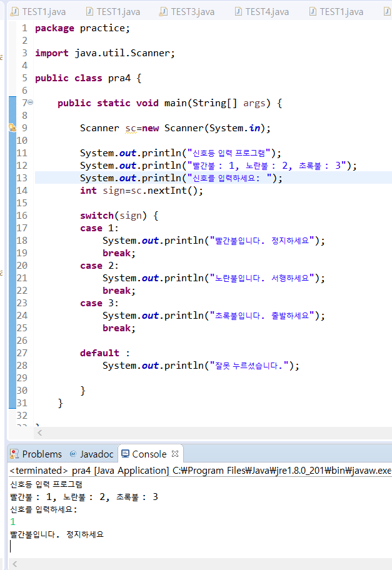The width and height of the screenshot is (392, 570).
Task: Click the console horizontal scrollbar left arrow
Action: (14, 564)
